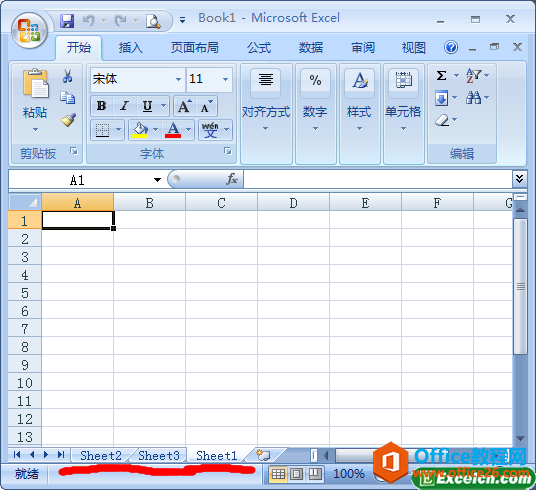
Task: Open the 样式 styles button
Action: click(359, 100)
